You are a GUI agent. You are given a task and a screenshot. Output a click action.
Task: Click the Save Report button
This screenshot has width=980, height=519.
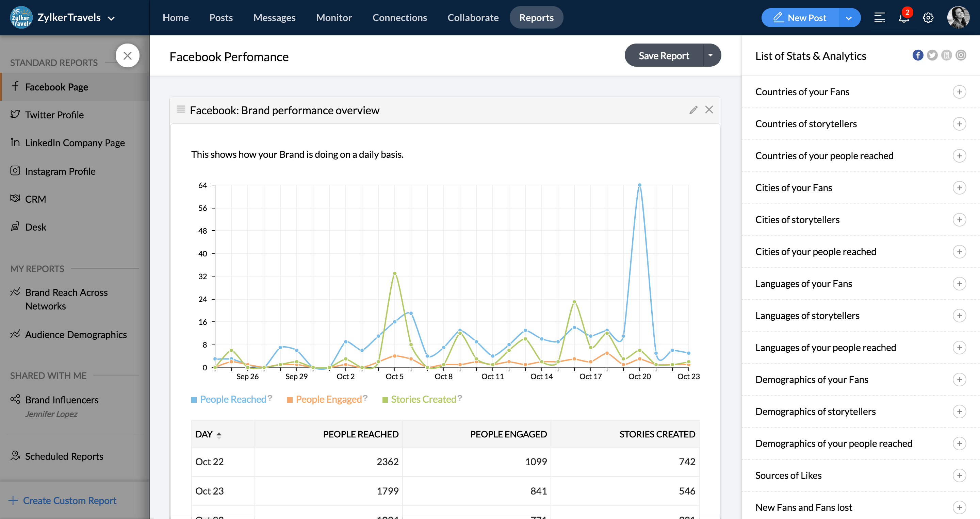[x=664, y=55]
